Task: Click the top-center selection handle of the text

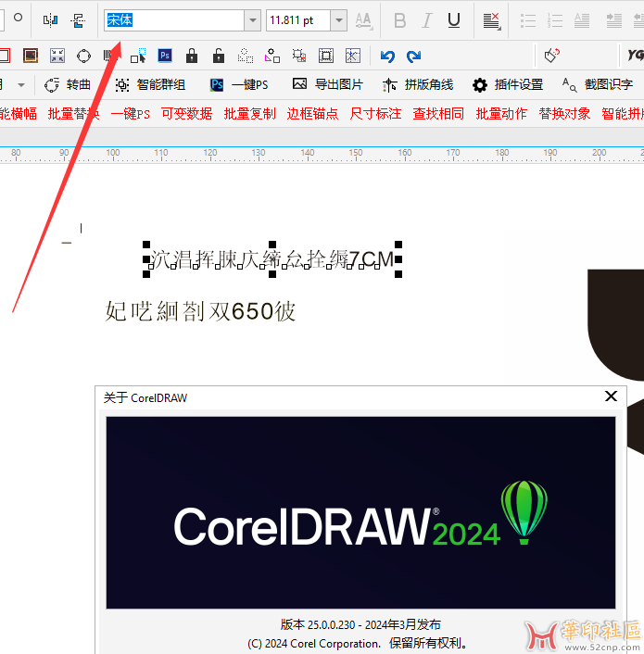Action: (x=272, y=245)
